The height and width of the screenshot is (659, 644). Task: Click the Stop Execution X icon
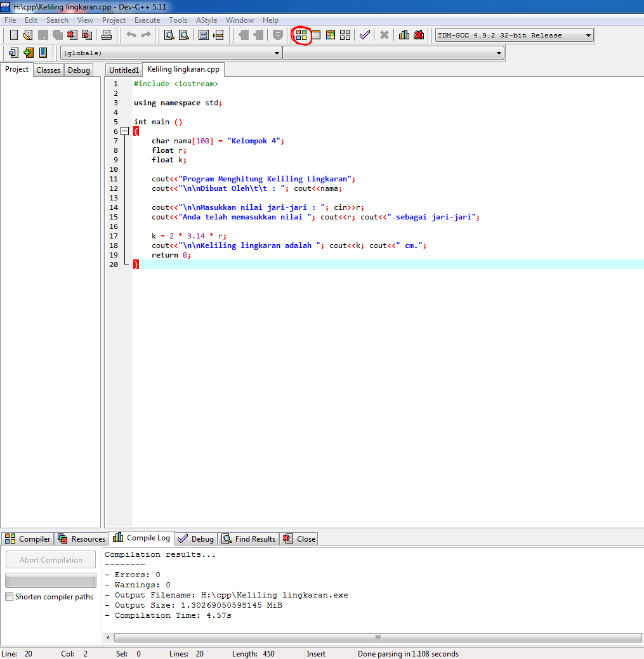(384, 36)
